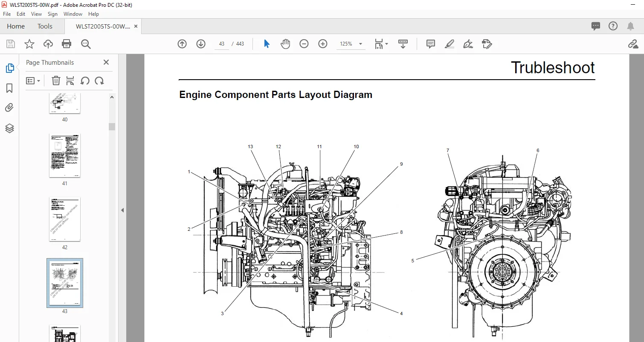644x342 pixels.
Task: Switch to the Tools tab
Action: [45, 26]
